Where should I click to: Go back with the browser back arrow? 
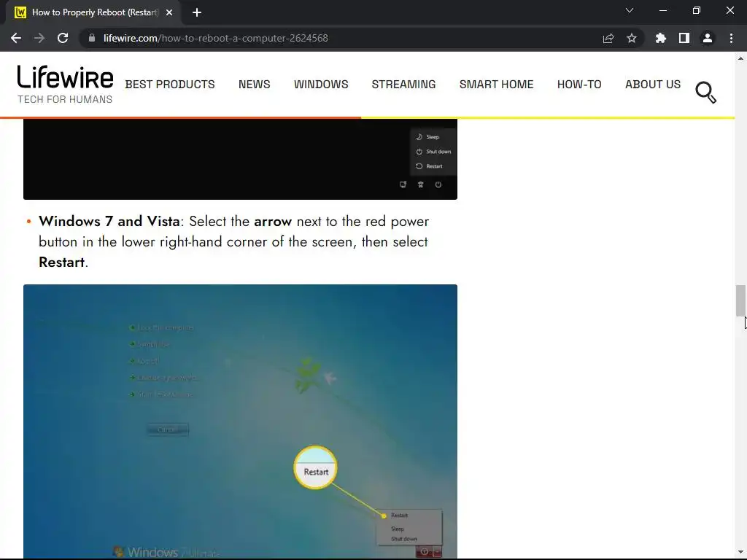click(16, 38)
